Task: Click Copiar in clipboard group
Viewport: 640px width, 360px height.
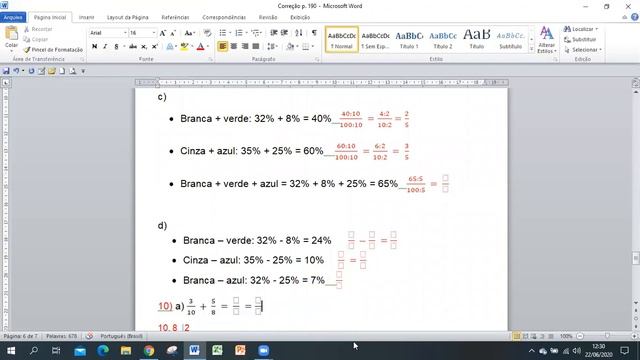Action: 36,40
